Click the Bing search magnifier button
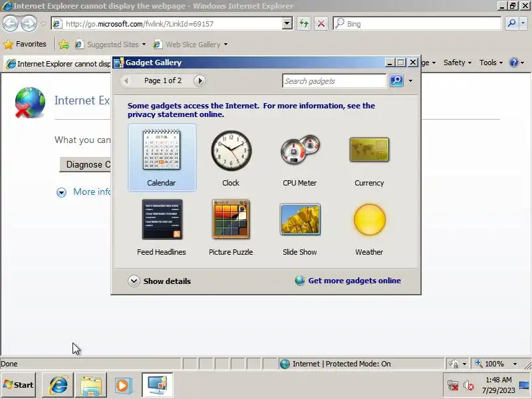 511,24
